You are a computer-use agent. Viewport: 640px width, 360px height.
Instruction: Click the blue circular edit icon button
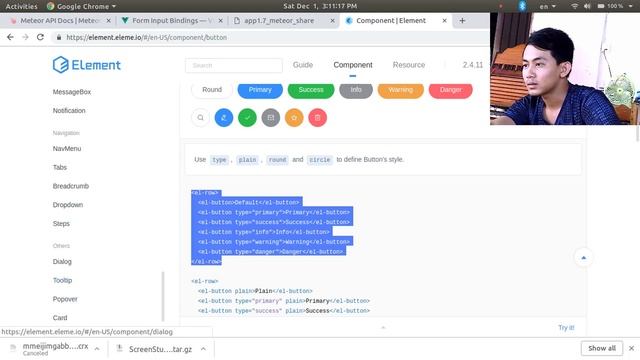[x=224, y=118]
